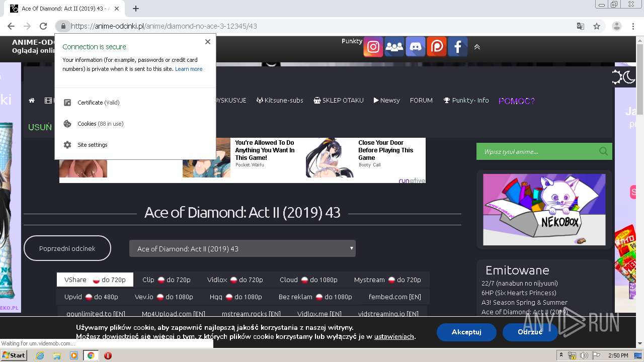
Task: Bookmark this page star icon
Action: 597,26
